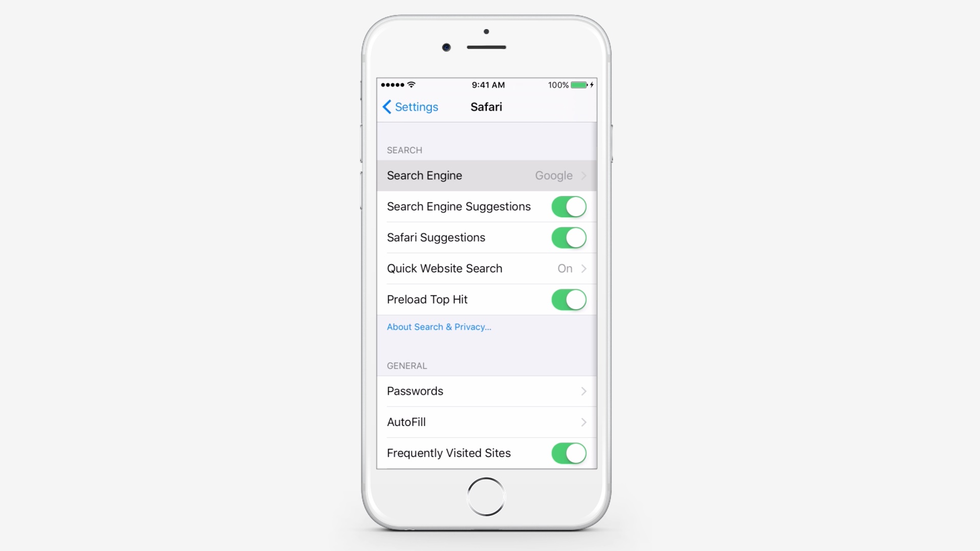Tap the signal strength dots icon
980x551 pixels.
pos(391,84)
